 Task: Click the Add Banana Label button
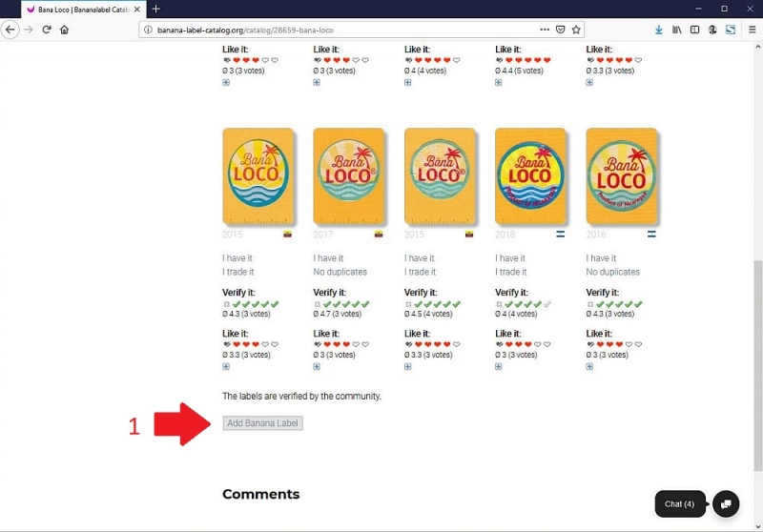(x=262, y=423)
